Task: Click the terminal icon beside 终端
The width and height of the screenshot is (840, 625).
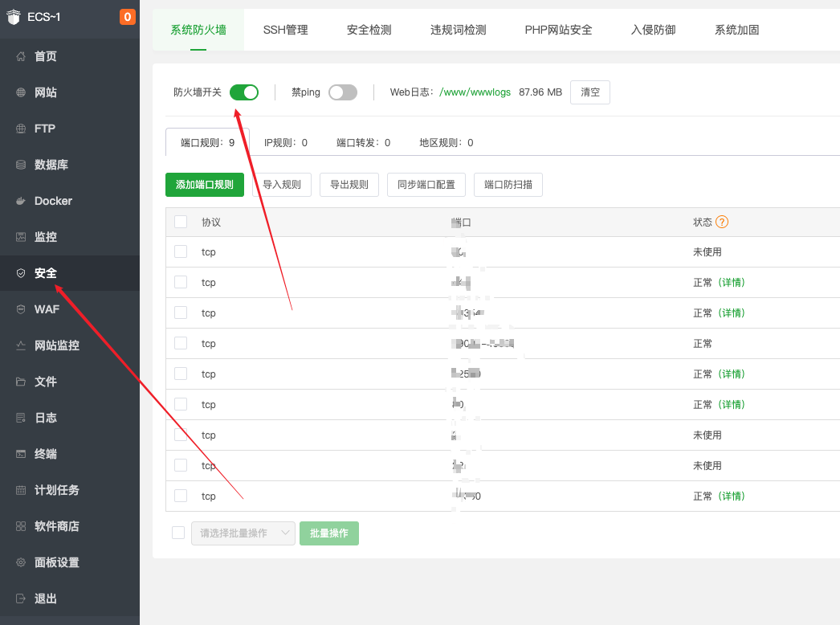Action: pos(21,454)
